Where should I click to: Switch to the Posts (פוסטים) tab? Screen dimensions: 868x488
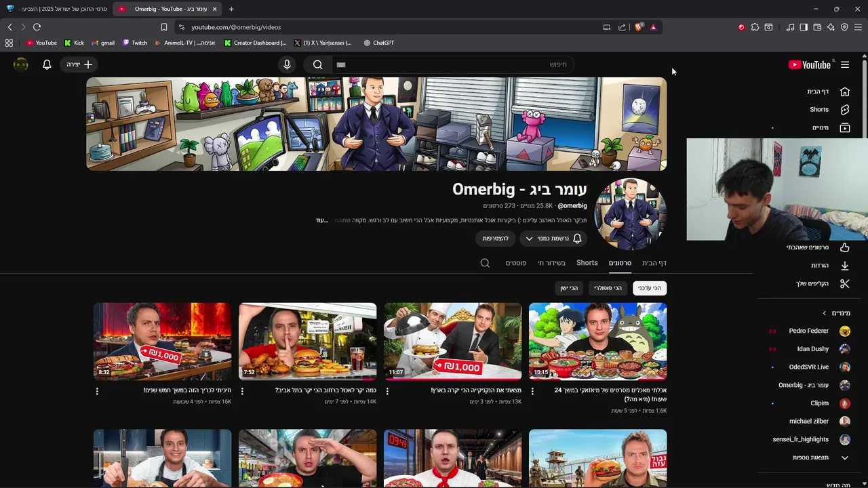(516, 263)
